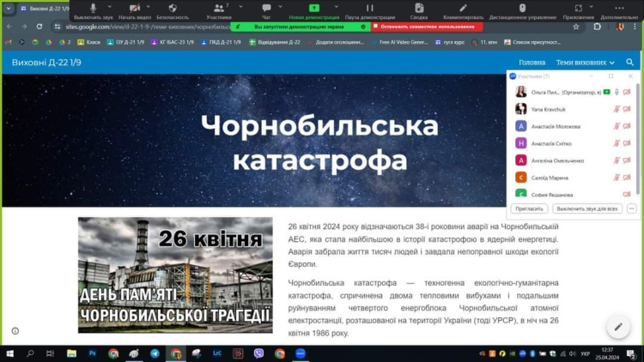The height and width of the screenshot is (362, 644).
Task: Click the Пригласить button
Action: pos(529,208)
